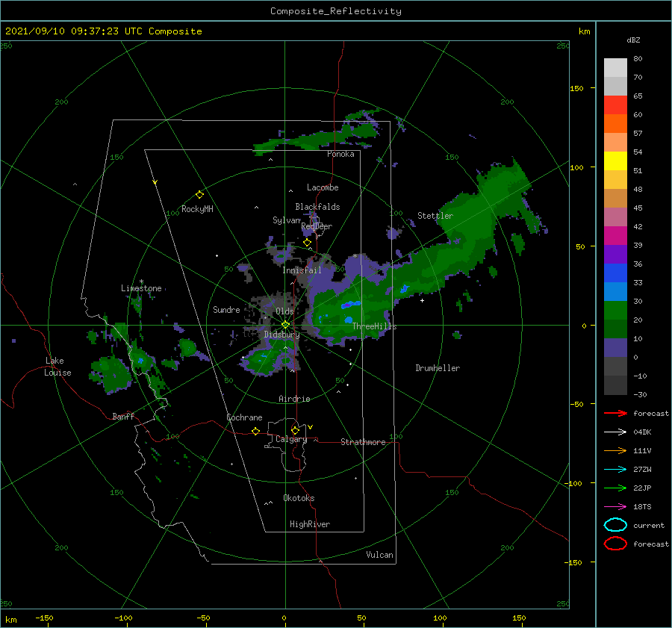Click the yellow diamond marker above RockyMH
Viewport: 672px width, 628px height.
pos(199,195)
